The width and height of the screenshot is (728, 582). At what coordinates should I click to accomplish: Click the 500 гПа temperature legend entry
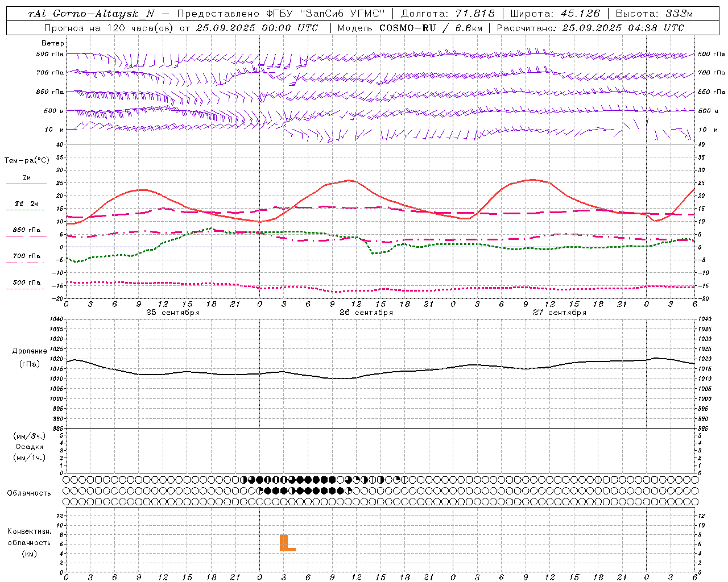[27, 282]
